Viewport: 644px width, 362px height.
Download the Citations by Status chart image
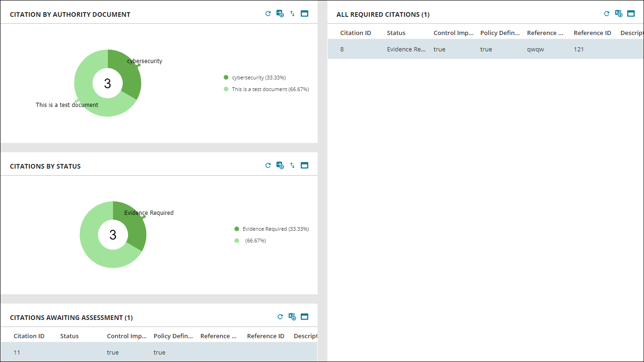pyautogui.click(x=280, y=165)
